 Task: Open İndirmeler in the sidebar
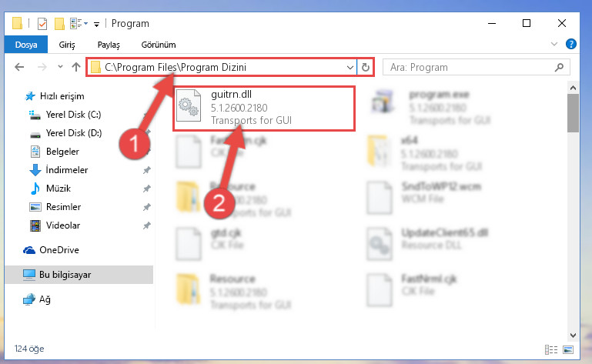pyautogui.click(x=67, y=170)
